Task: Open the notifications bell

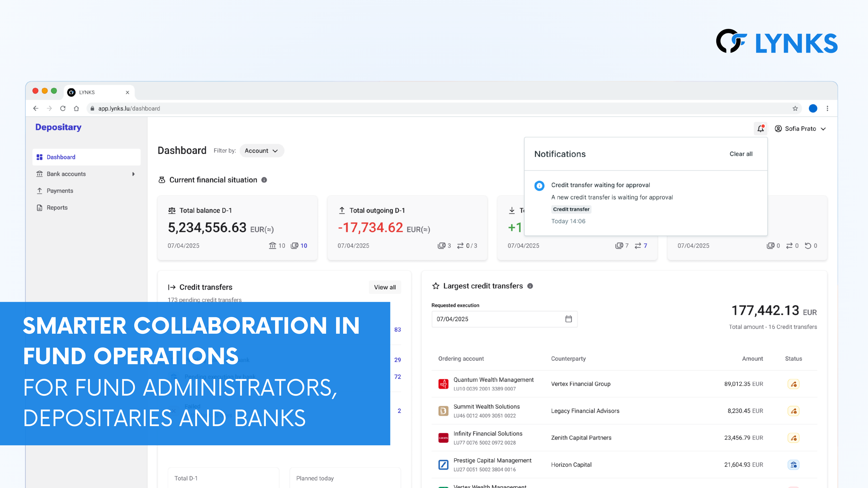Action: click(760, 128)
